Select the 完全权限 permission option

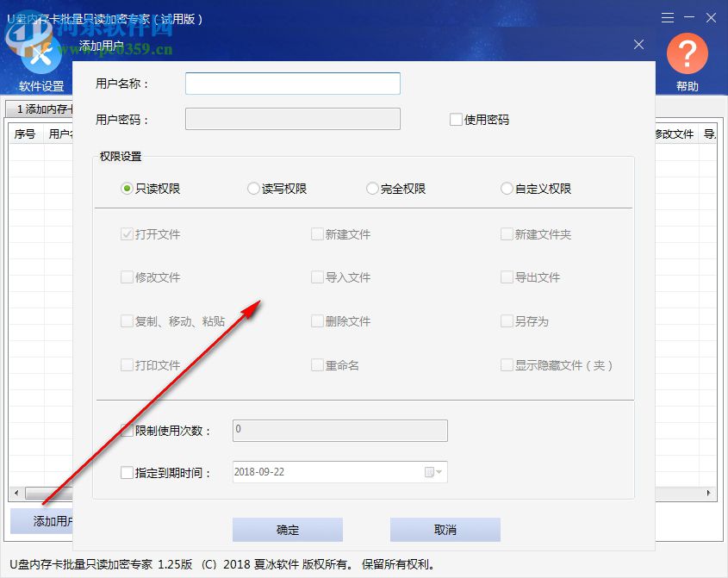coord(372,188)
